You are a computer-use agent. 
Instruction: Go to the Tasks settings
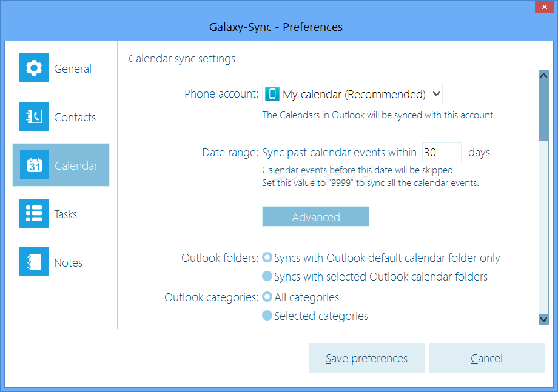(66, 214)
